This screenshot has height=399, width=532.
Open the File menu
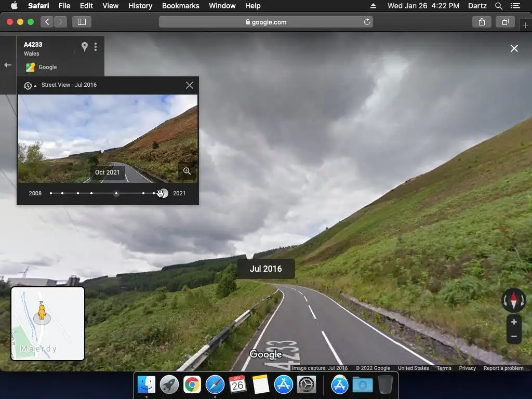pyautogui.click(x=64, y=6)
